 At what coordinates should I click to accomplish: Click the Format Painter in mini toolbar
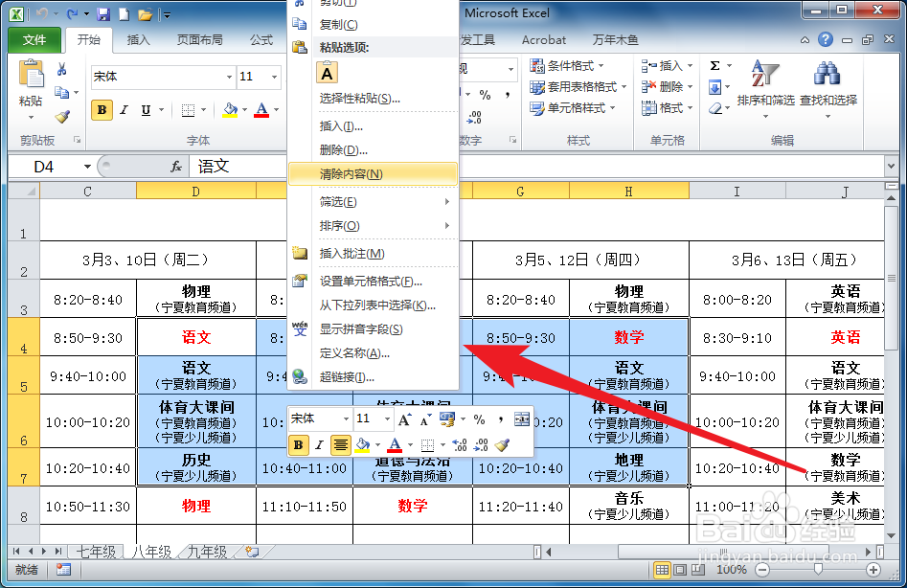(x=502, y=444)
